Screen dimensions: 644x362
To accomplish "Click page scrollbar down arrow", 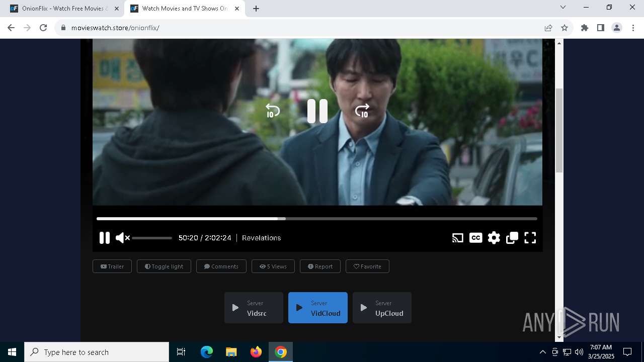I will click(559, 337).
